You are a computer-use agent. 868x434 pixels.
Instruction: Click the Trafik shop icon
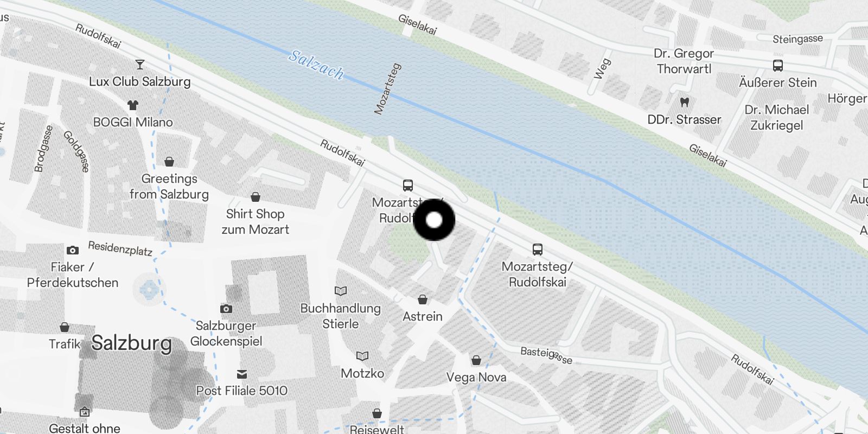click(65, 327)
